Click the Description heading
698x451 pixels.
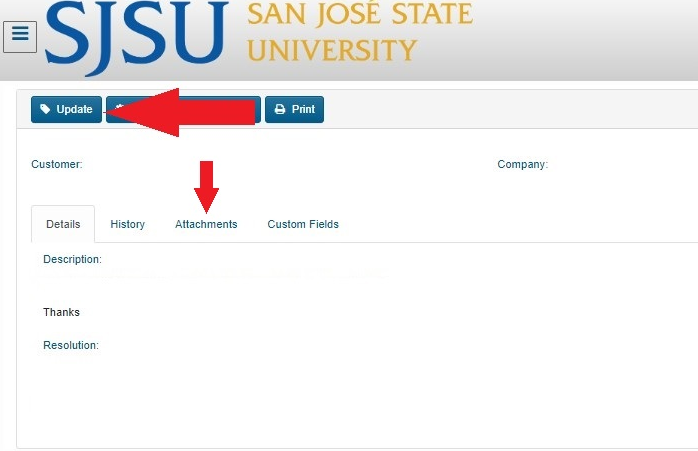[72, 259]
